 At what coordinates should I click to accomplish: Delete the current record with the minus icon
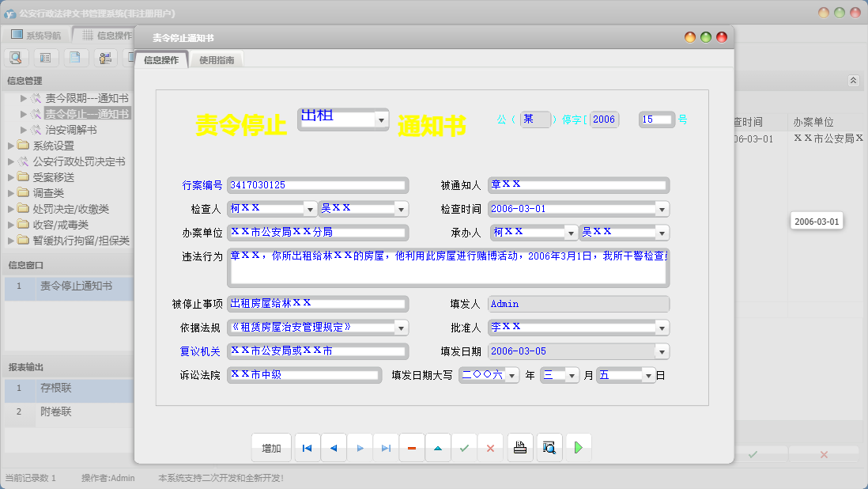click(411, 447)
